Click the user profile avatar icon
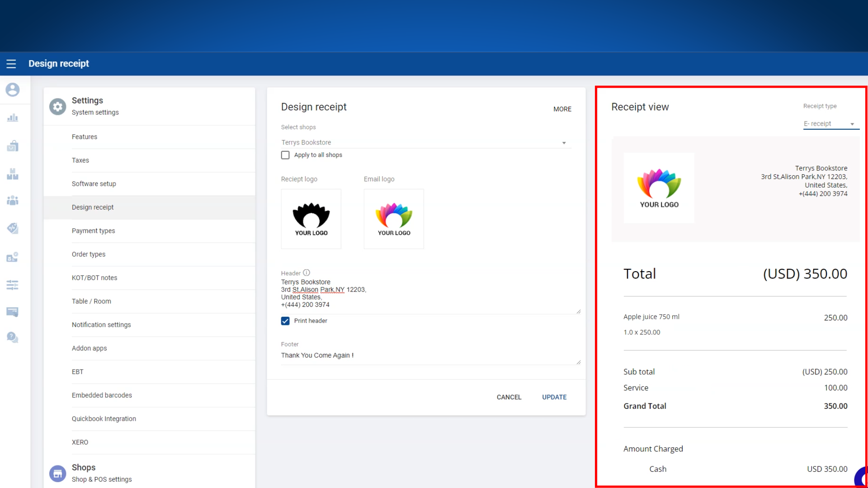Viewport: 868px width, 488px height. [x=13, y=89]
